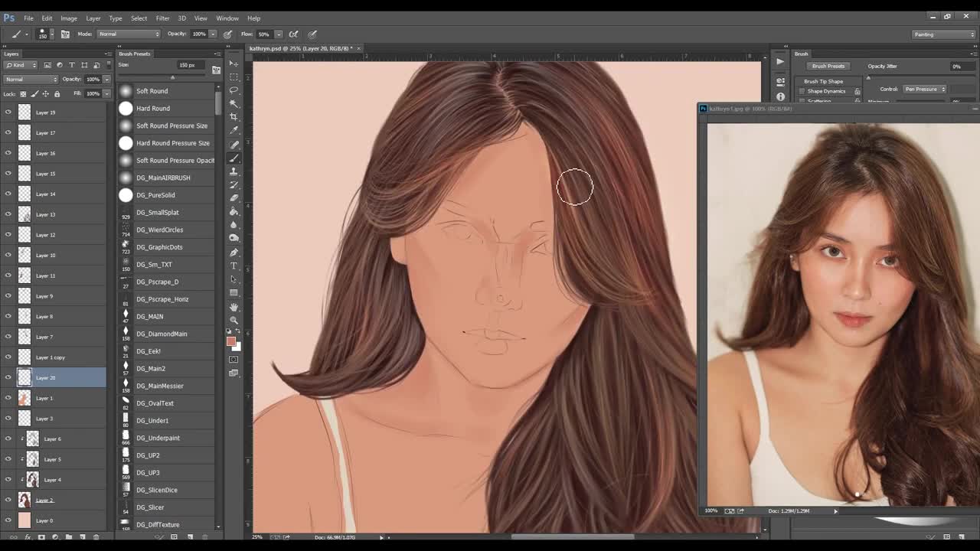
Task: Select the Path Selection tool
Action: coord(234,279)
